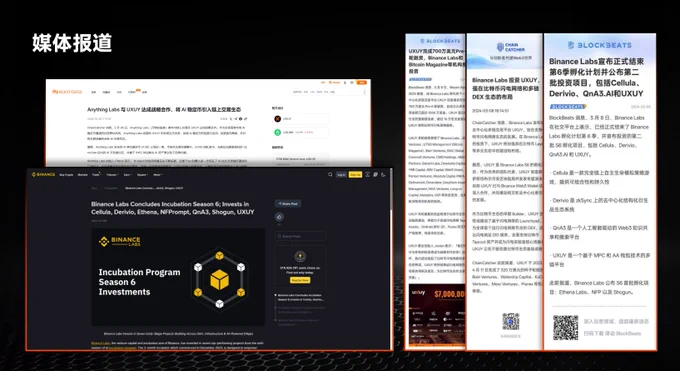The image size is (680, 371).
Task: Expand the Earn menu in Binance nav
Action: pos(128,175)
